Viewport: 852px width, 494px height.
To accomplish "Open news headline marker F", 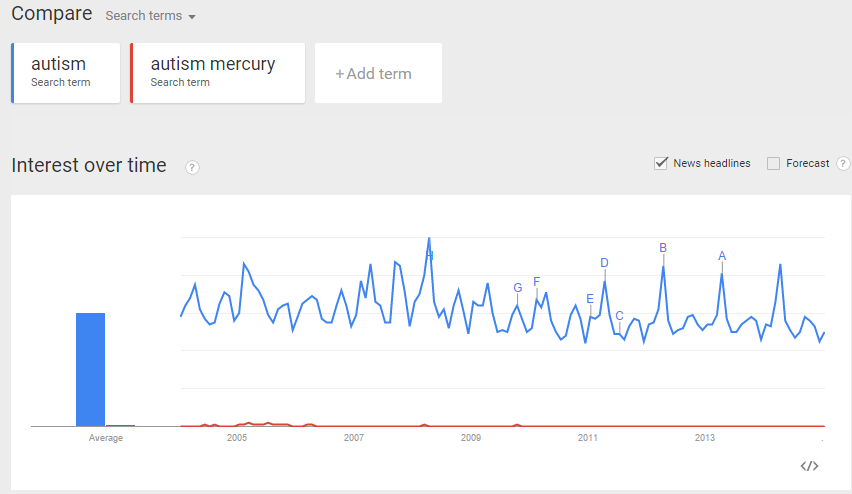I will coord(537,282).
